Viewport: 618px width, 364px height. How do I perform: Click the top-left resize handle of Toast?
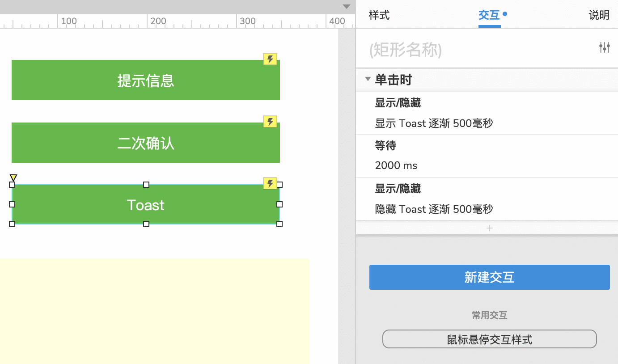pos(12,185)
